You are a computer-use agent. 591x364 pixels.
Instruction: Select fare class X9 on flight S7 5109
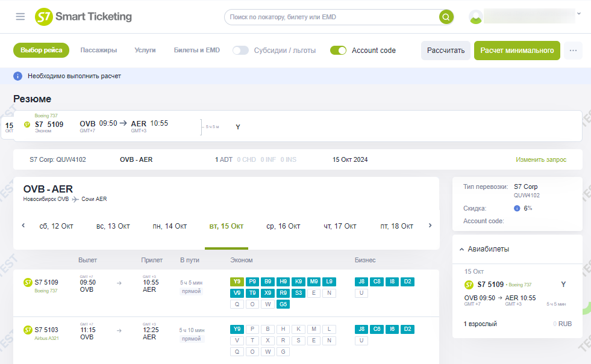[268, 293]
